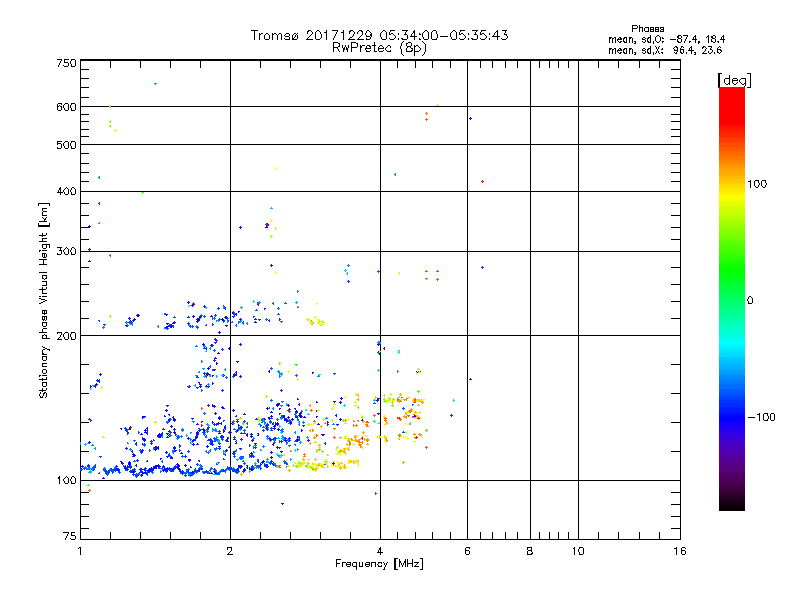Click the '[deg]' colorbar unit label
Viewport: 800px width, 600px height.
click(x=734, y=80)
